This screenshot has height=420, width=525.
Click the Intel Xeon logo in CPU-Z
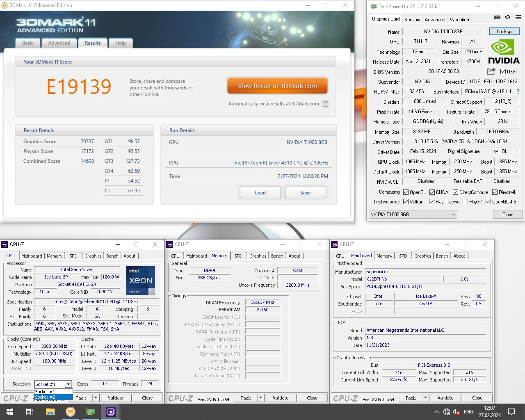[141, 281]
